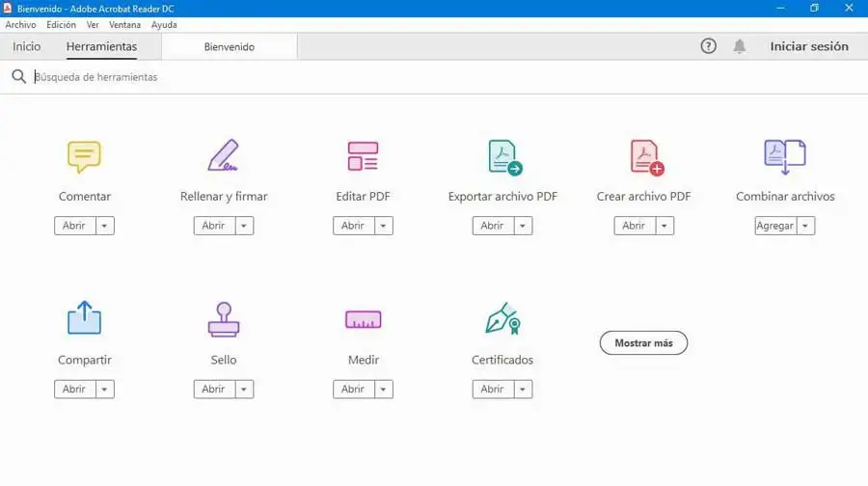Click the Medir label text
Viewport: 868px width, 486px height.
click(364, 360)
